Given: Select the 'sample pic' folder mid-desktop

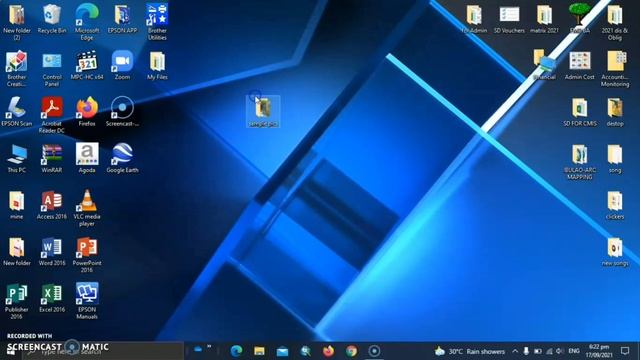Looking at the screenshot, I should coord(263,111).
